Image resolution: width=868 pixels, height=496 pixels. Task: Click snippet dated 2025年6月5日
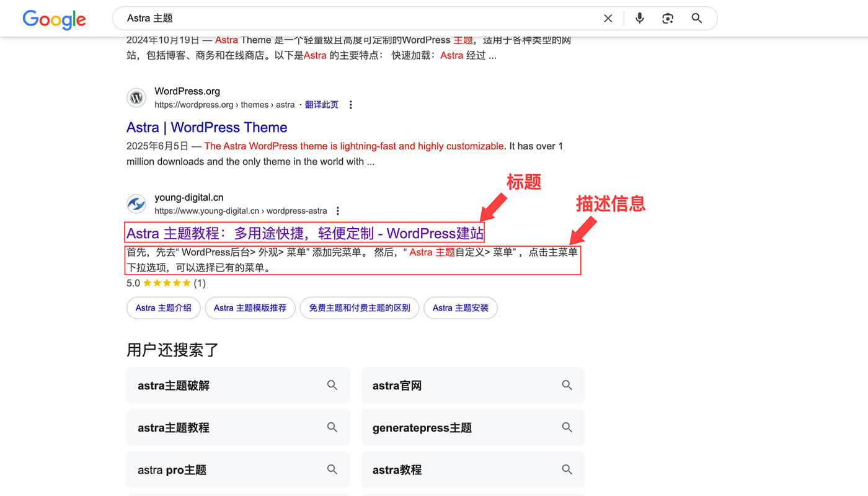click(345, 154)
